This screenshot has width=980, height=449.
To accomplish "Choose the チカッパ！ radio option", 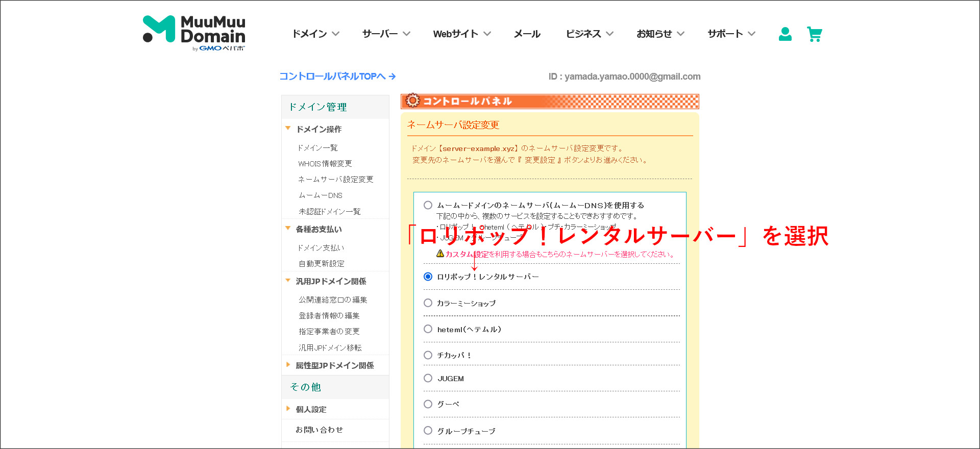I will point(428,355).
